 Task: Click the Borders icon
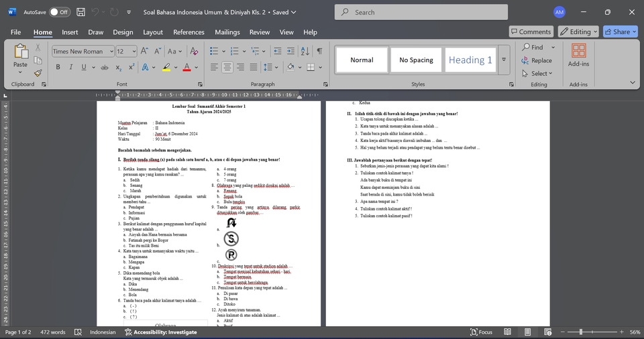coord(311,67)
